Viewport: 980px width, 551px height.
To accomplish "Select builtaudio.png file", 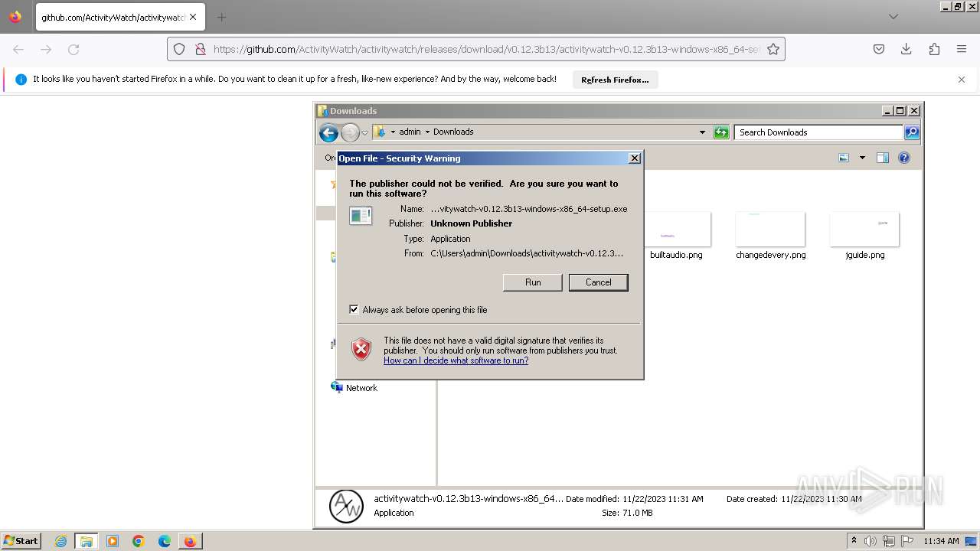I will point(676,236).
